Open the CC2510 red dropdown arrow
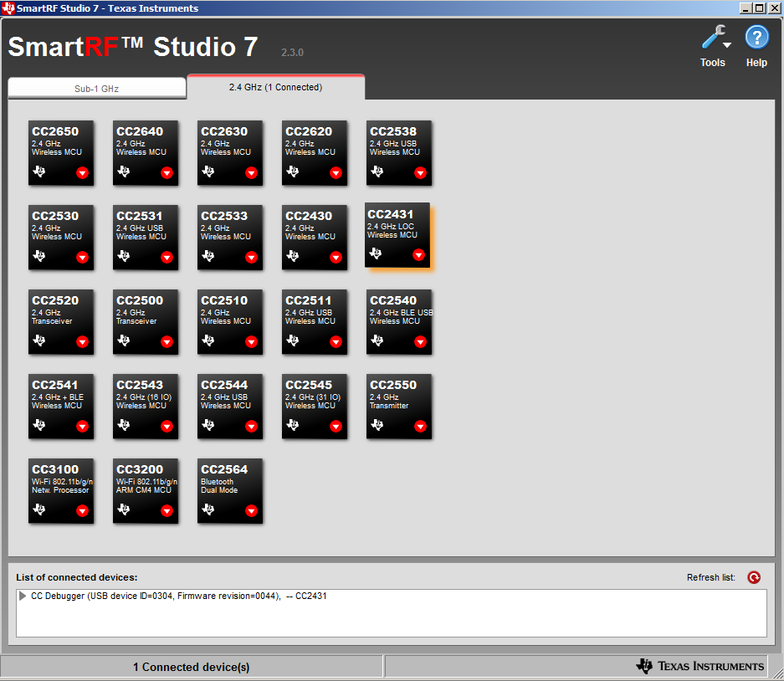Image resolution: width=784 pixels, height=681 pixels. tap(252, 342)
